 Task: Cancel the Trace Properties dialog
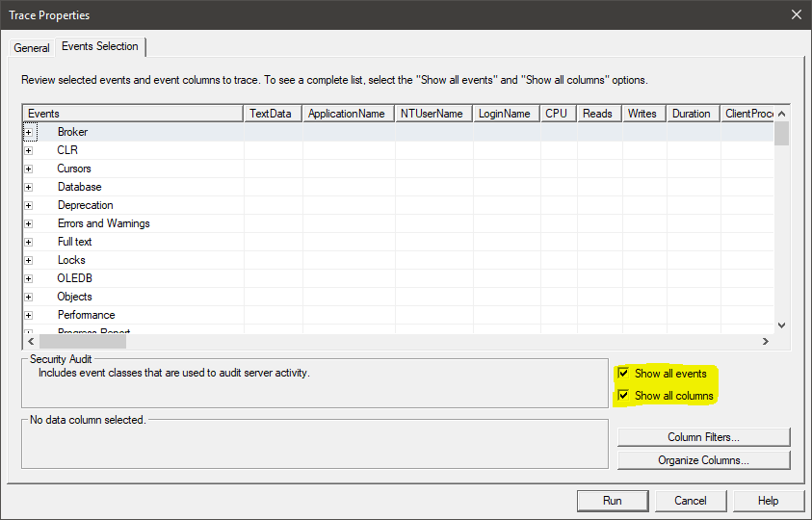(690, 501)
